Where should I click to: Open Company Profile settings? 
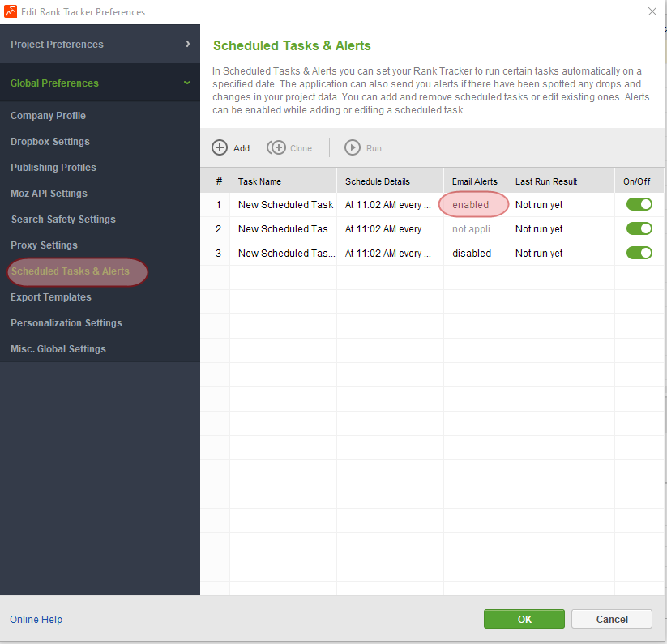tap(48, 116)
